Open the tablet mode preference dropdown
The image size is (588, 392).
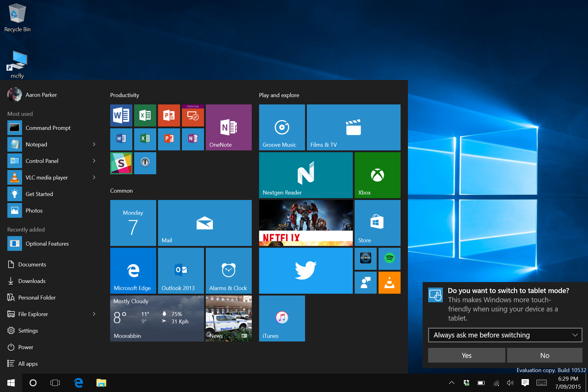[505, 335]
